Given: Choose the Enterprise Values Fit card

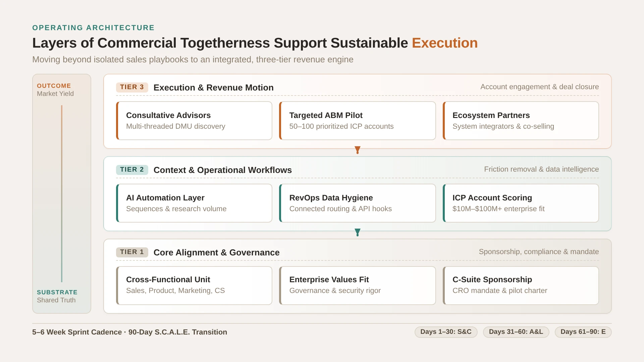Looking at the screenshot, I should (357, 286).
